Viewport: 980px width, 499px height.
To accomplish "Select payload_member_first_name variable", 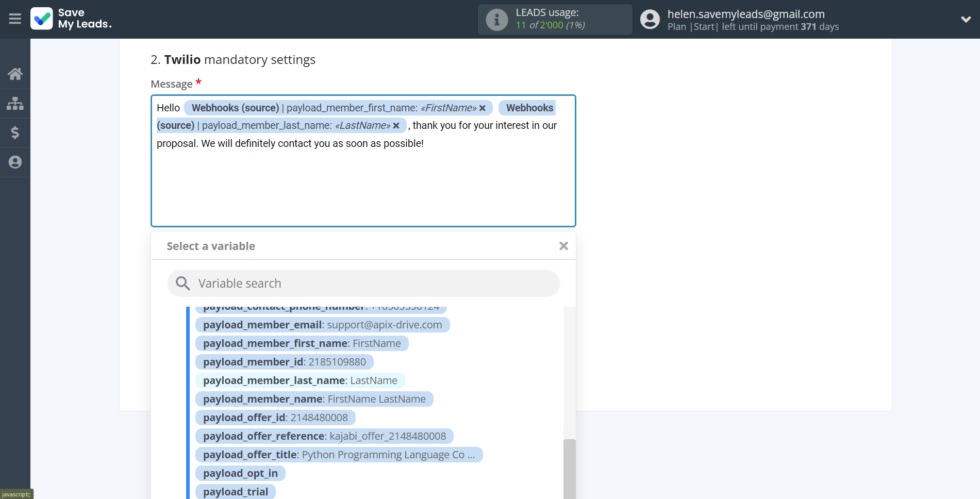I will point(302,343).
